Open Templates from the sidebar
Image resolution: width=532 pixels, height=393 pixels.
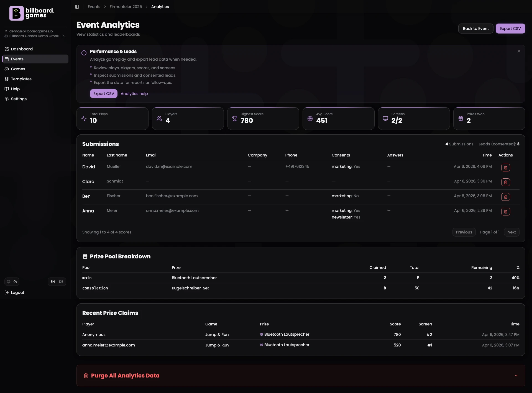tap(21, 79)
